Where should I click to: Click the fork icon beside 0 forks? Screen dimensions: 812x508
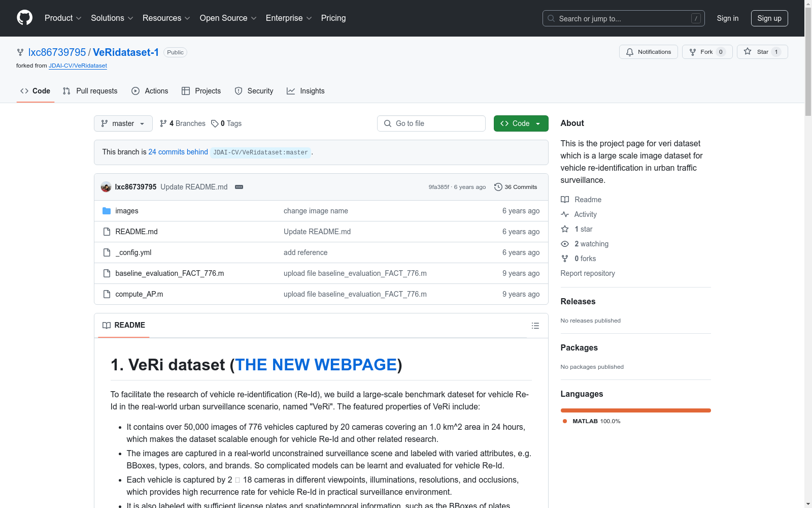(x=565, y=259)
